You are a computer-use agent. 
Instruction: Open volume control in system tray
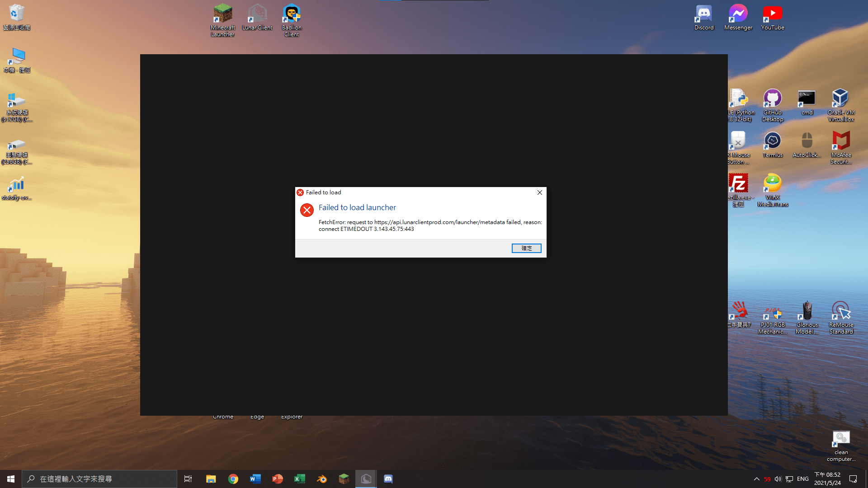[x=778, y=479]
